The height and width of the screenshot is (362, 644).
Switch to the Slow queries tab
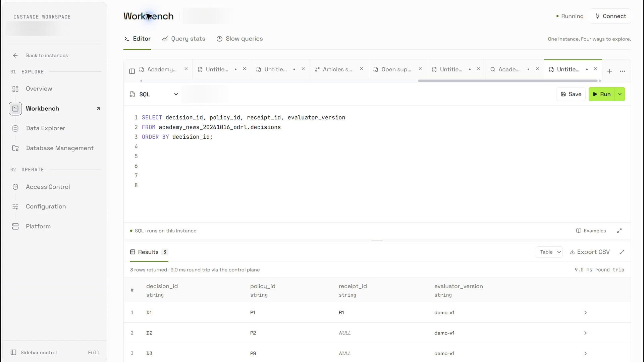239,39
